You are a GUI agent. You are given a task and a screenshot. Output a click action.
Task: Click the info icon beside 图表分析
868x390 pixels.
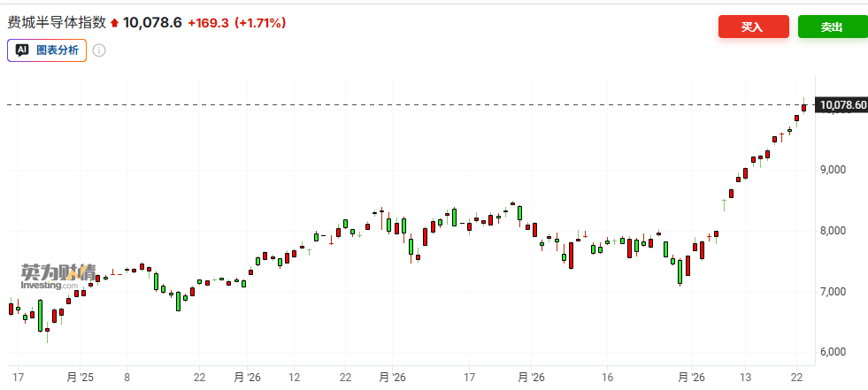[x=99, y=50]
